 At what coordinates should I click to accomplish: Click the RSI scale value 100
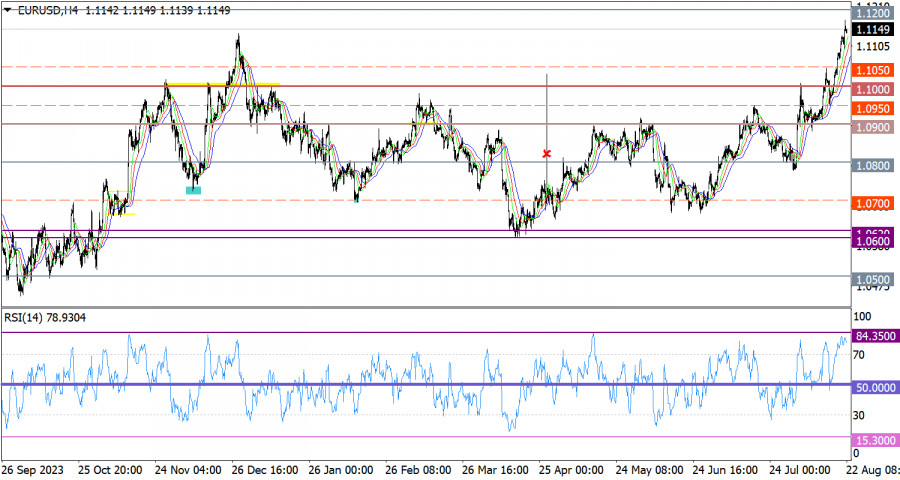tap(863, 316)
